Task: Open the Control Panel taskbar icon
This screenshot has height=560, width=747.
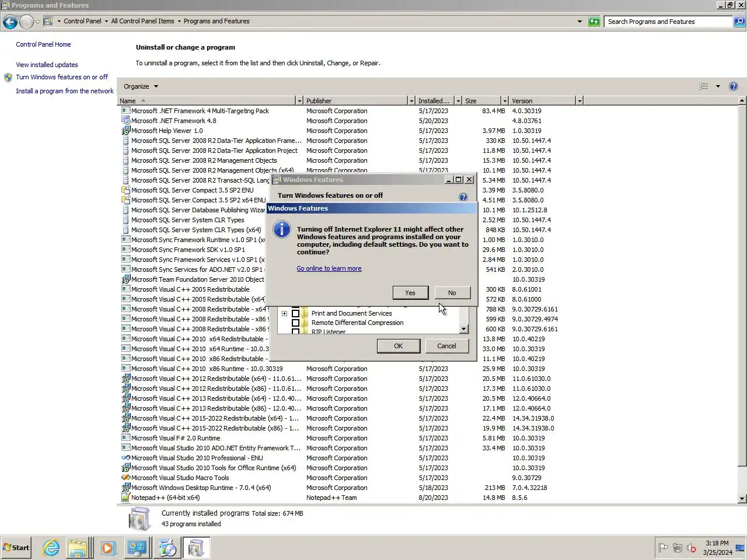Action: [x=137, y=548]
